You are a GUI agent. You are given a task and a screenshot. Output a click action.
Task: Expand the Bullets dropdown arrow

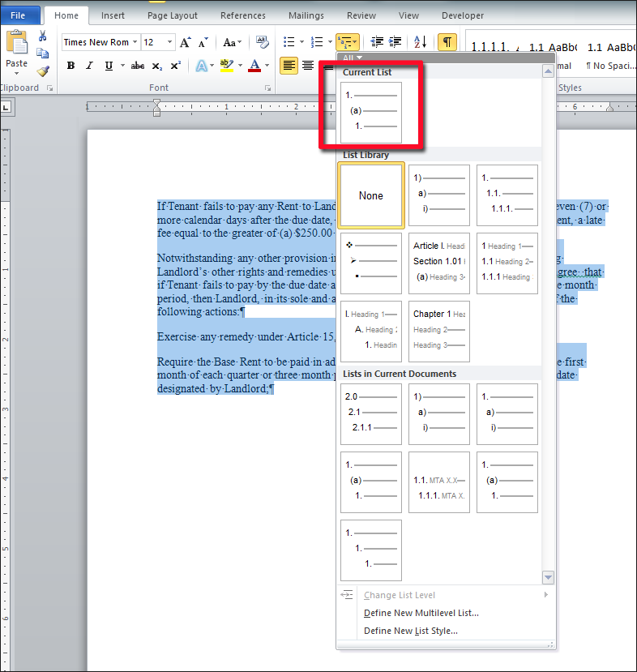[x=301, y=42]
